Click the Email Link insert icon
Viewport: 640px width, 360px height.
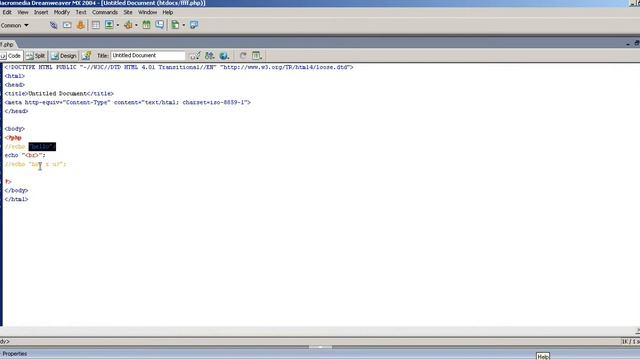coord(67,25)
